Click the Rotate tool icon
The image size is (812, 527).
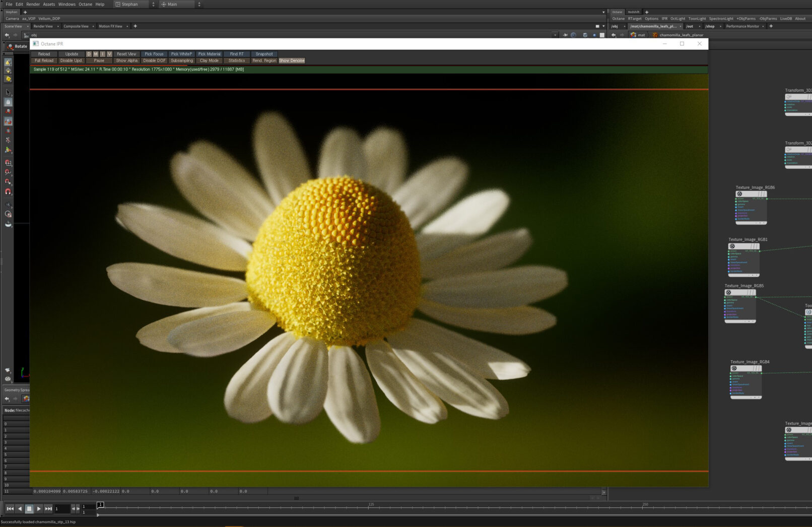(x=11, y=46)
